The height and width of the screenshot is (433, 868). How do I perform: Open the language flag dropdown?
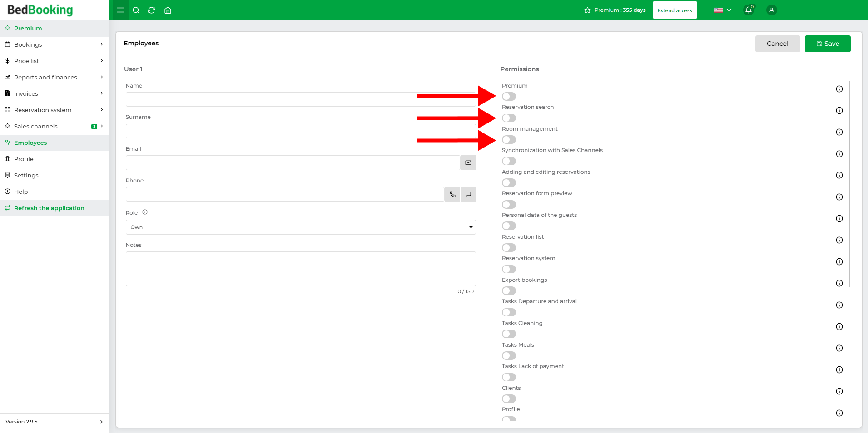[x=722, y=10]
